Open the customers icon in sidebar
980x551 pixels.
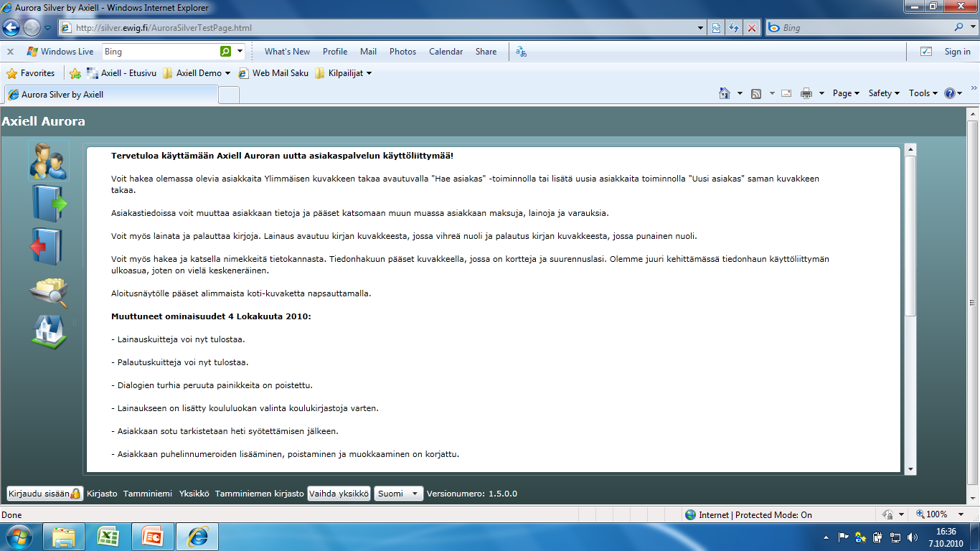pyautogui.click(x=49, y=160)
